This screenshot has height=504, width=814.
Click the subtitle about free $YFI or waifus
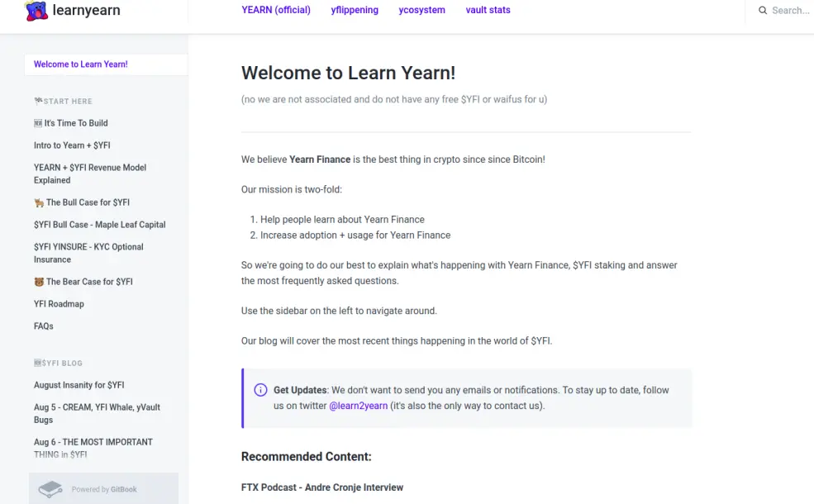[394, 99]
